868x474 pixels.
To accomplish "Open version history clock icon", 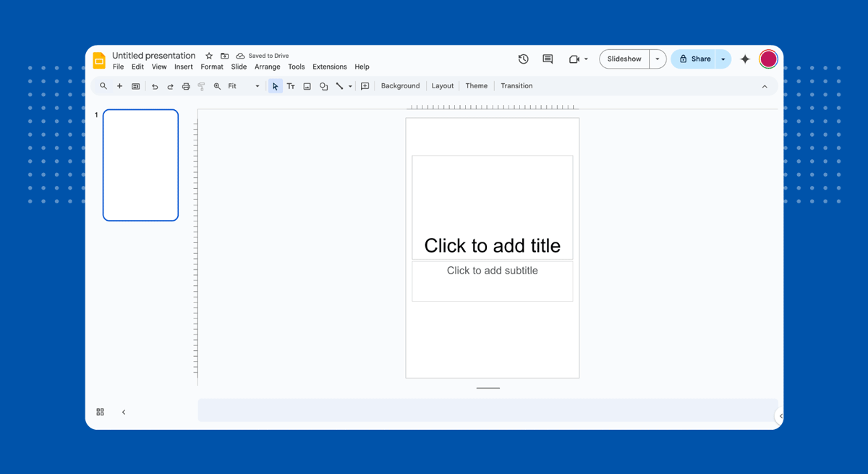I will pos(523,59).
